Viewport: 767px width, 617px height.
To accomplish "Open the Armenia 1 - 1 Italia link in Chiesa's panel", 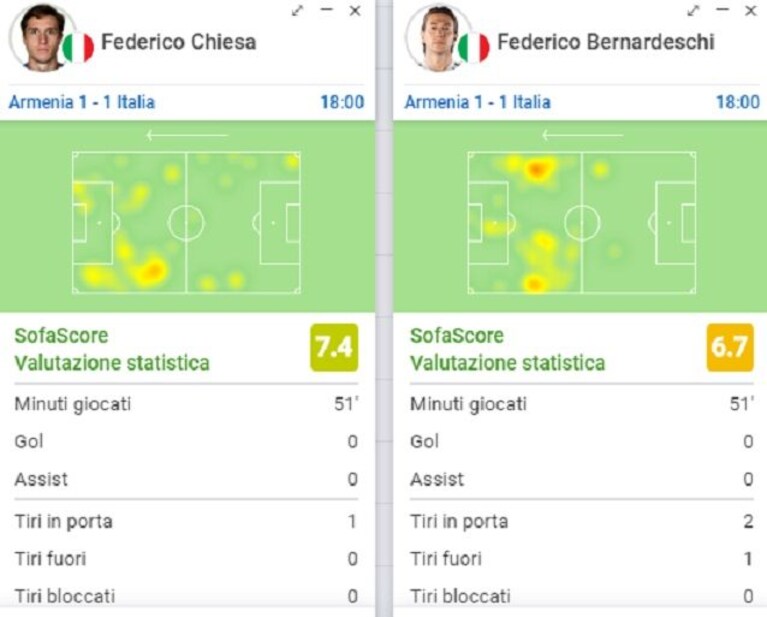I will click(x=82, y=102).
